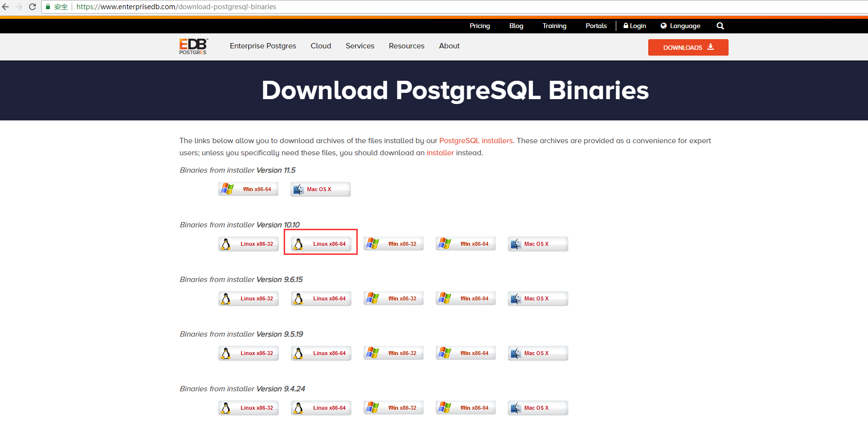The height and width of the screenshot is (429, 868).
Task: Click 'Binaries from installer Version 10.10' text
Action: click(x=240, y=225)
